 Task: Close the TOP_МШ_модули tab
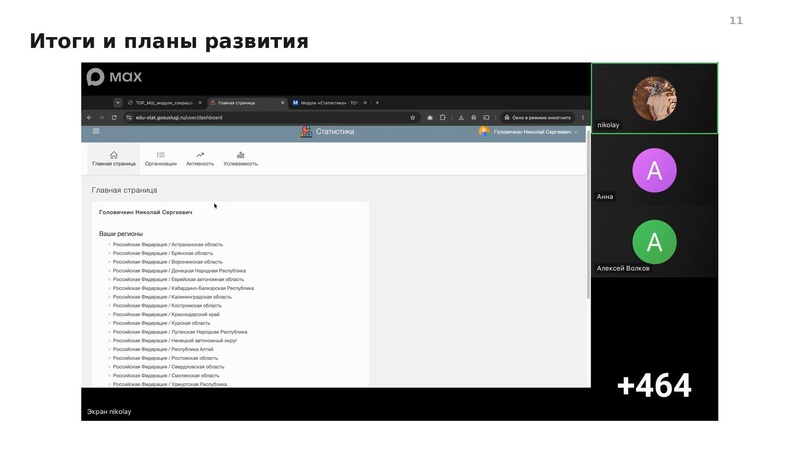[200, 103]
